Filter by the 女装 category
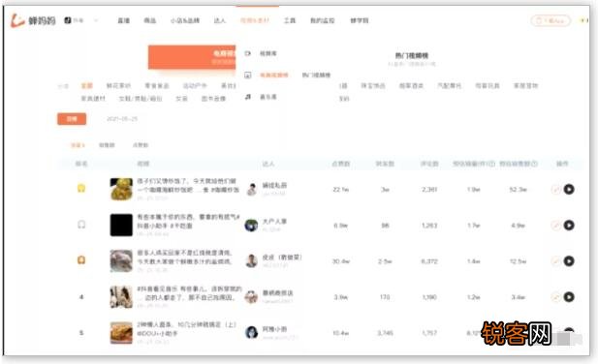Viewport: 598px width, 364px height. [181, 99]
